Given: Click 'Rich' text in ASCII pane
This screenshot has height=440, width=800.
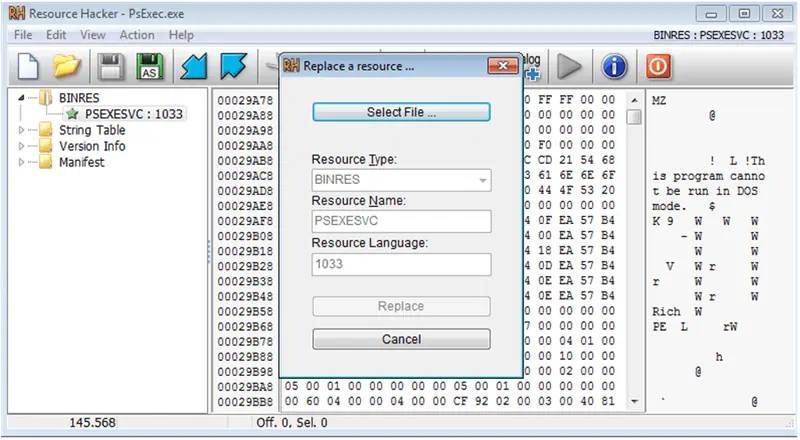Looking at the screenshot, I should (666, 311).
